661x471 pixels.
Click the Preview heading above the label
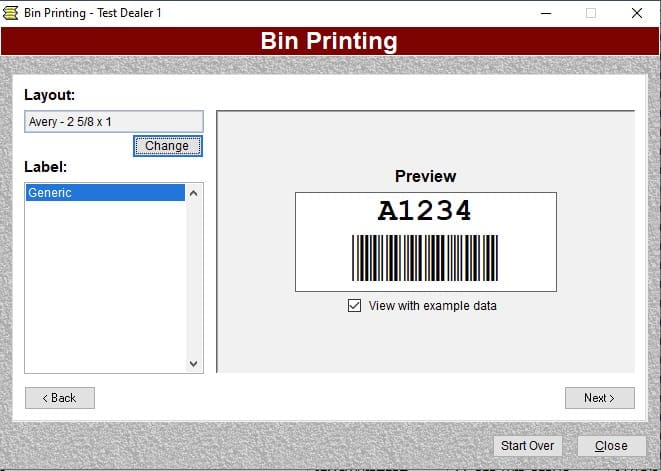point(425,176)
